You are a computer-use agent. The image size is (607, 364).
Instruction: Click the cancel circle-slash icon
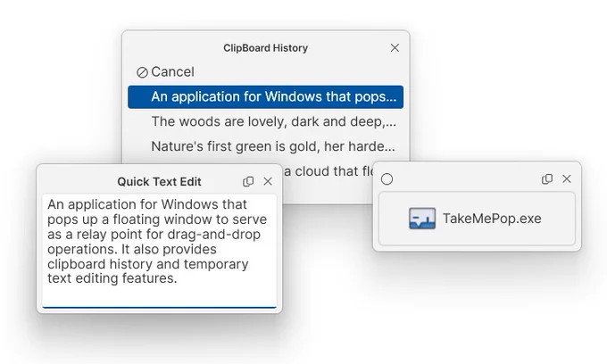pyautogui.click(x=142, y=72)
